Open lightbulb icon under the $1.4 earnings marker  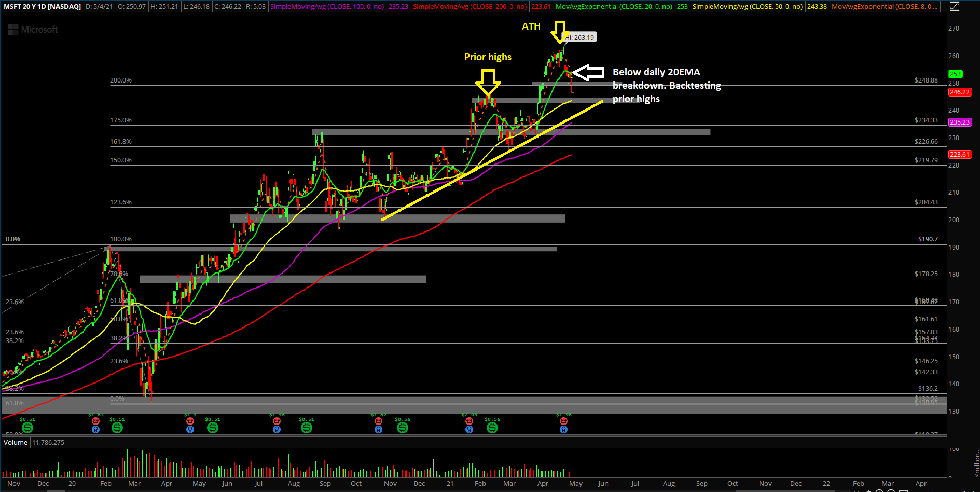tap(190, 430)
